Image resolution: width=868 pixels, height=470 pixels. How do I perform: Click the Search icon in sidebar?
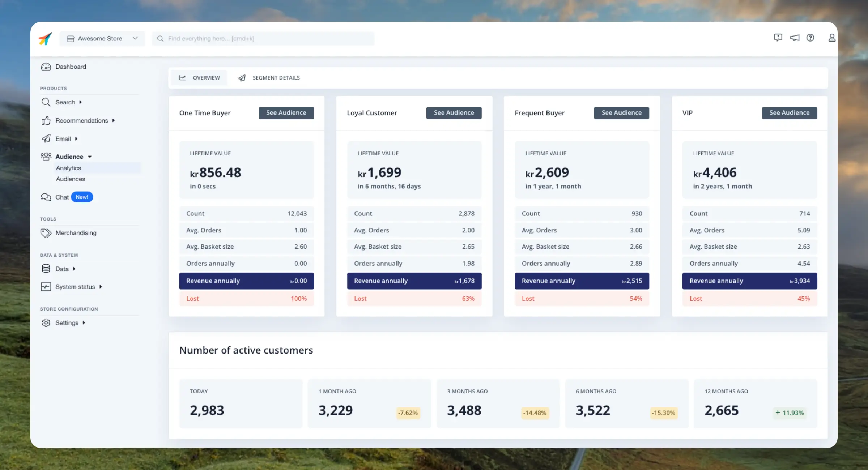46,102
